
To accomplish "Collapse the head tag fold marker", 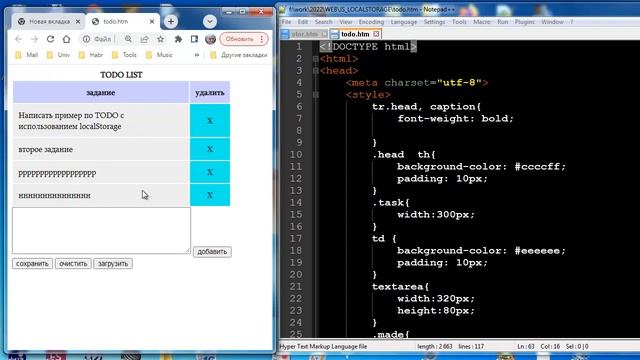I will (x=316, y=71).
